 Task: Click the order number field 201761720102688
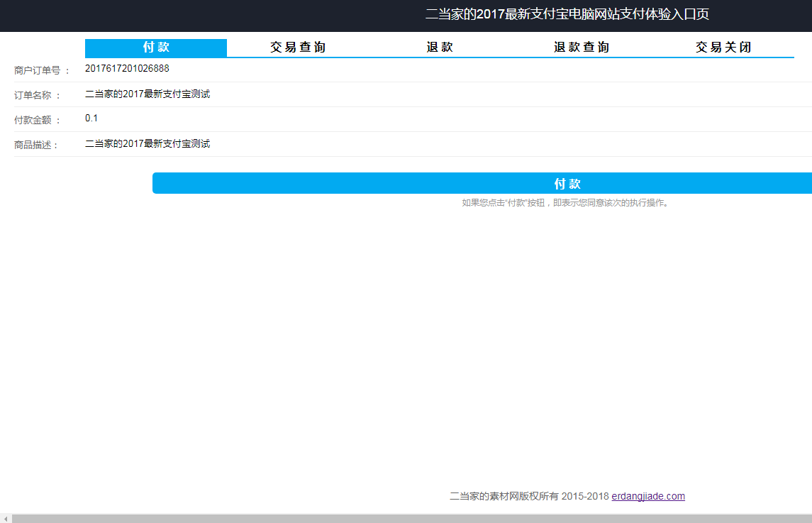448,68
